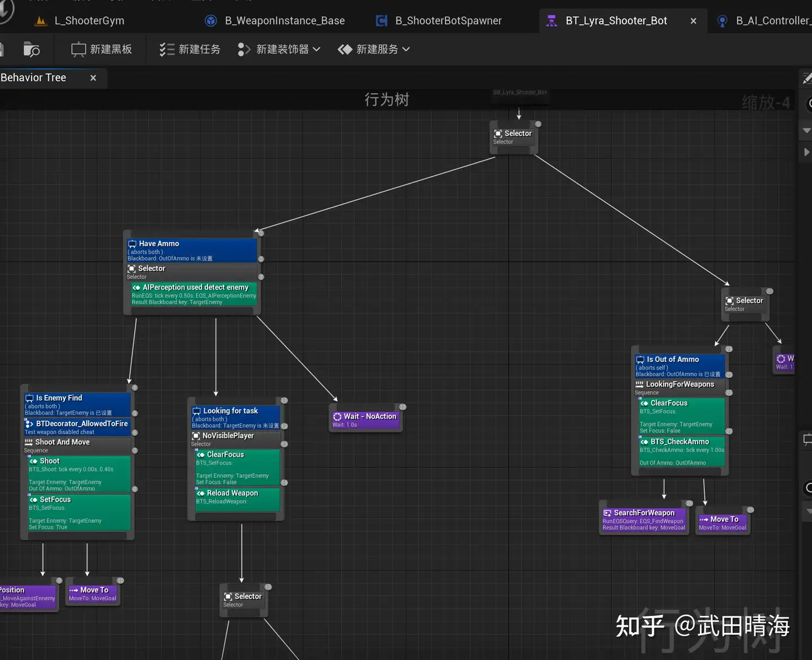812x660 pixels.
Task: Click the LookingForWeapons sequence icon
Action: pyautogui.click(x=639, y=385)
